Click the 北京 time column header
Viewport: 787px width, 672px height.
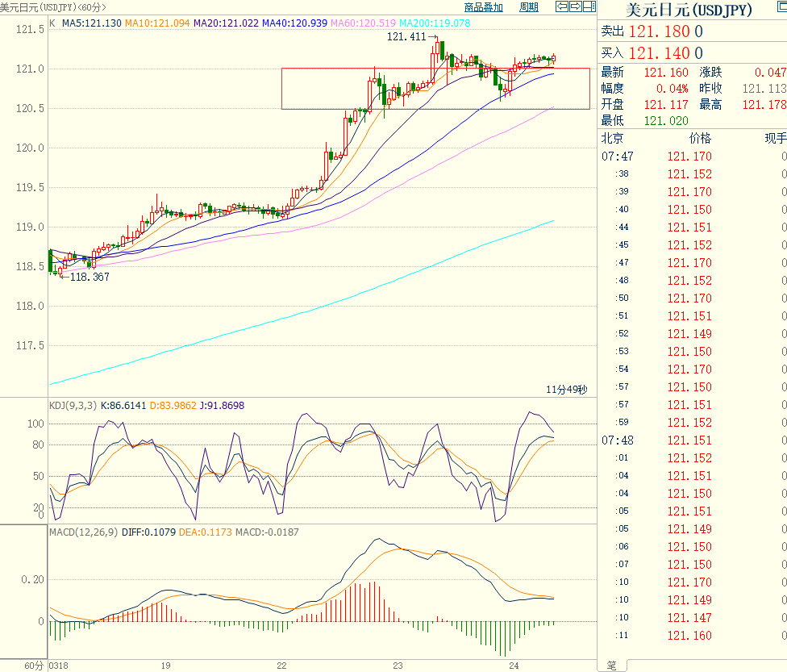click(x=612, y=138)
